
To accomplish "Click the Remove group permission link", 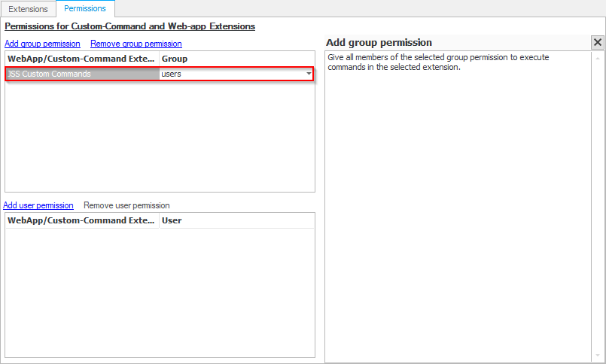I will tap(136, 44).
